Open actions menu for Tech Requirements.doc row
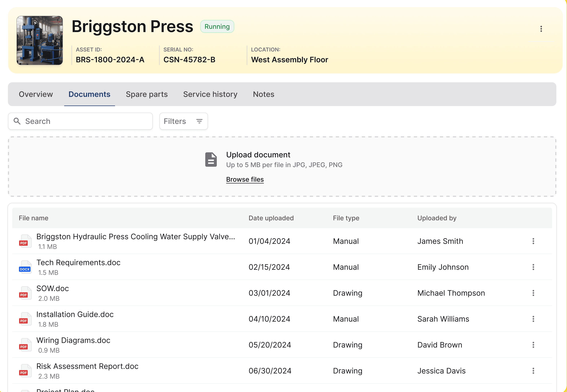Viewport: 567px width, 392px height. pyautogui.click(x=533, y=267)
